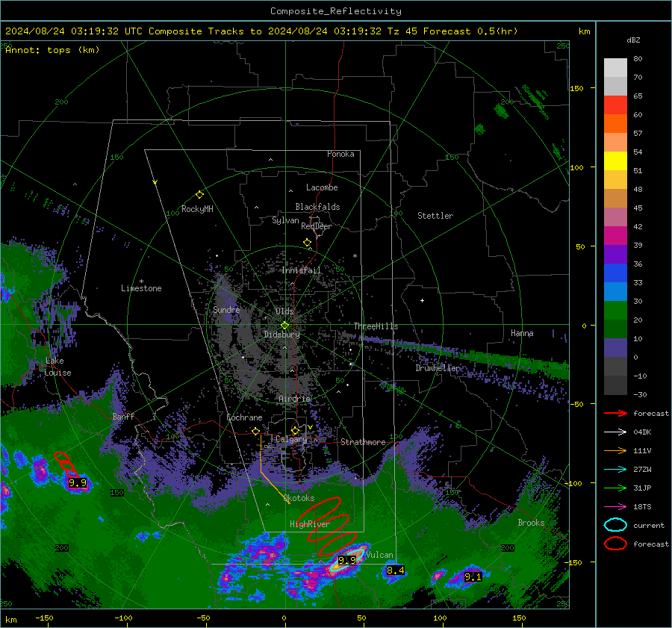
Task: Click the 'Annot: tops (km)' annotation label
Action: click(x=52, y=50)
